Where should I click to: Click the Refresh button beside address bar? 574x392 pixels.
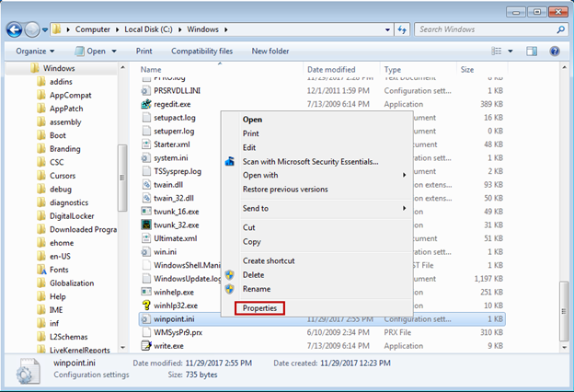402,29
